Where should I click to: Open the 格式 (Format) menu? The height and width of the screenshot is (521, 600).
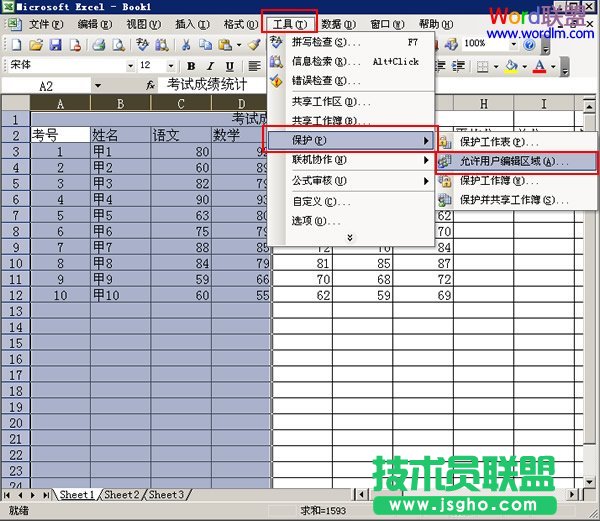click(x=241, y=24)
